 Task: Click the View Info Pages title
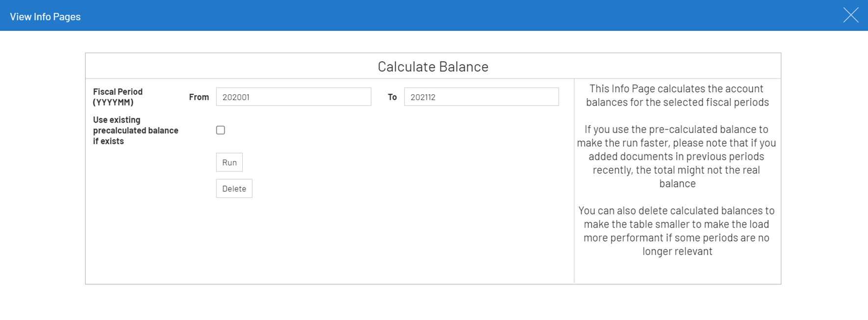45,16
